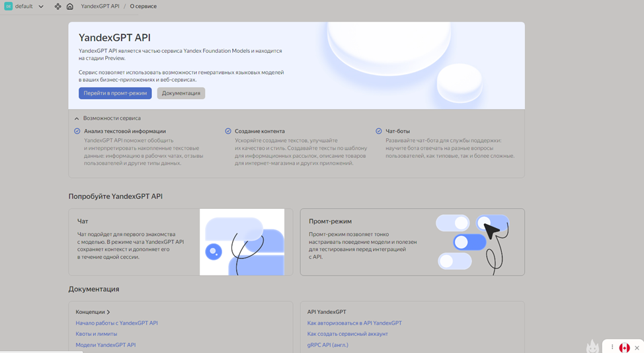Click the Canadian flag icon

tap(624, 348)
